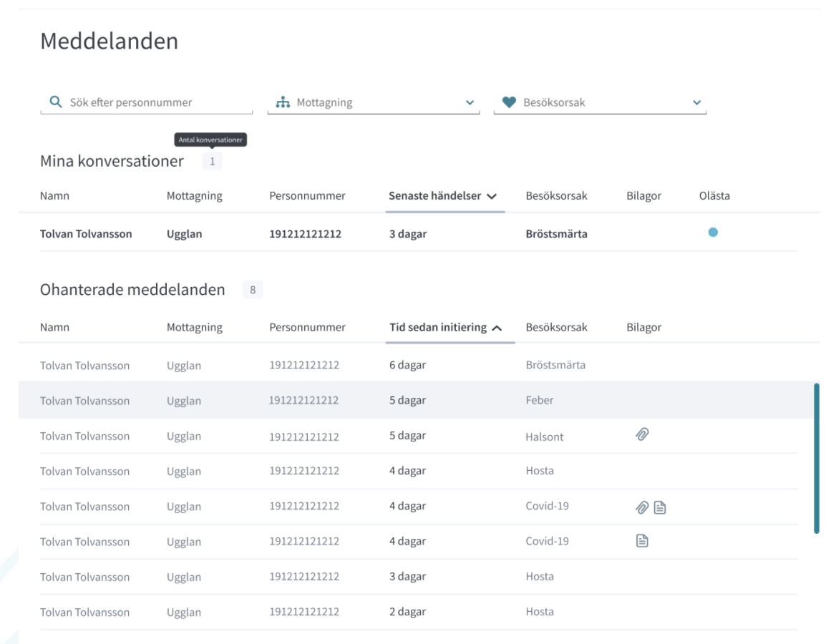Open the Besöksorsak filter dropdown
This screenshot has width=836, height=644.
[x=601, y=102]
